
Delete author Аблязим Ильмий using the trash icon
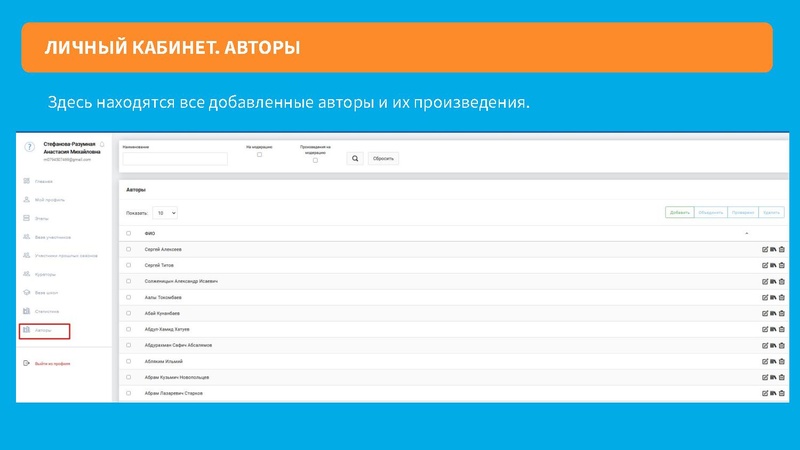(782, 361)
